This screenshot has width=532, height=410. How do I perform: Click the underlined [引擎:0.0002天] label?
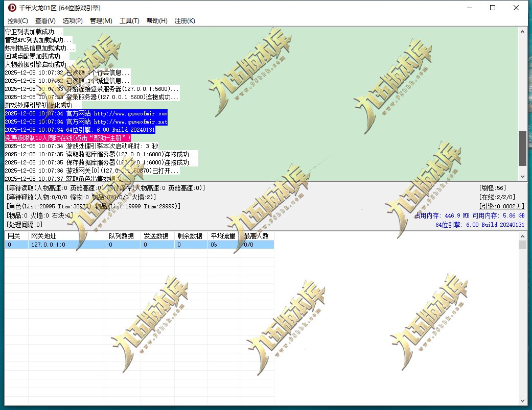(501, 206)
